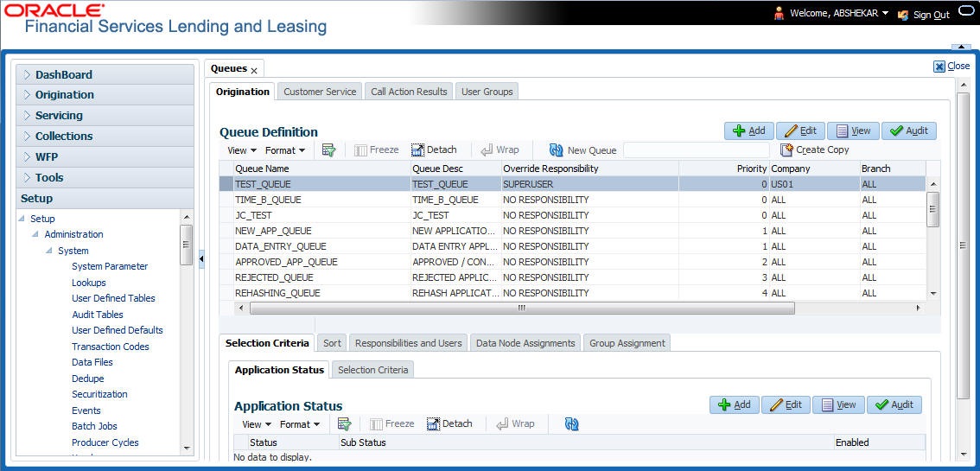This screenshot has width=980, height=471.
Task: Open Transaction Codes in setup tree
Action: tap(110, 346)
